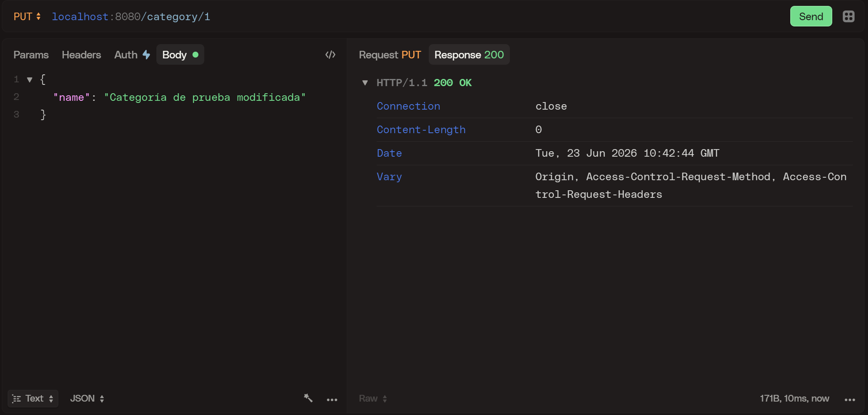Select the Body tab
868x415 pixels.
pyautogui.click(x=180, y=55)
